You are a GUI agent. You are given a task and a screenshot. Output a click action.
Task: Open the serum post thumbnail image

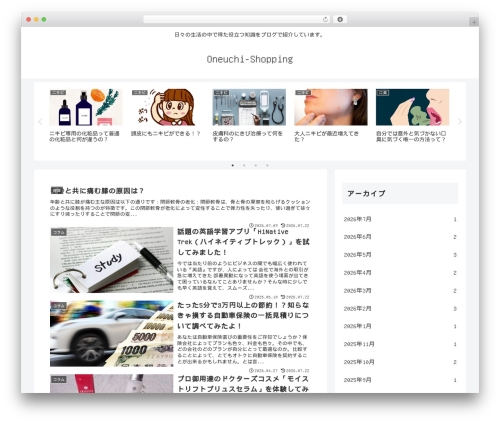pyautogui.click(x=112, y=384)
